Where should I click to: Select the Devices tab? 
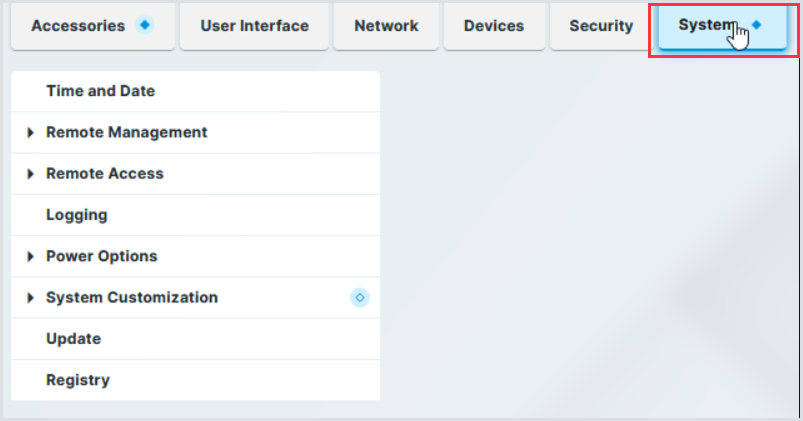point(494,26)
